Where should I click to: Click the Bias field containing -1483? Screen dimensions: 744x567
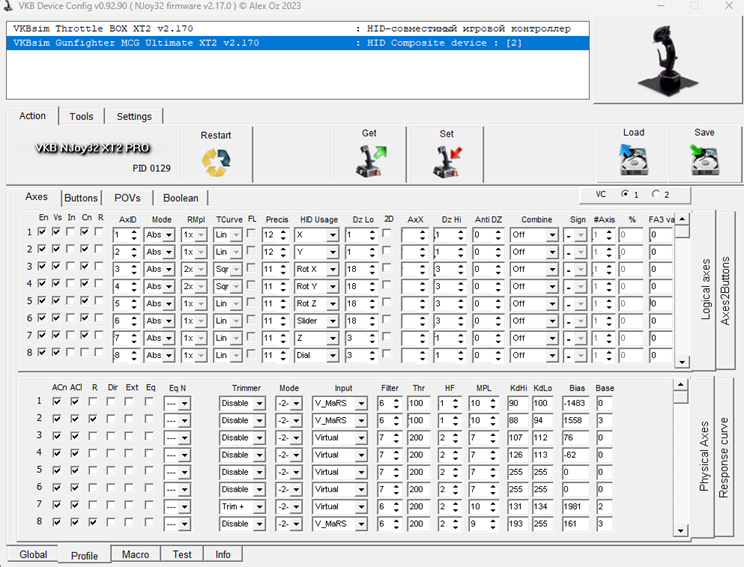coord(574,403)
